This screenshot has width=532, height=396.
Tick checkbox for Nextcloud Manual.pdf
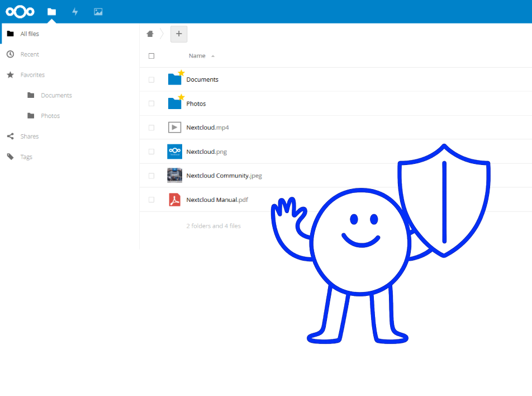pos(151,200)
